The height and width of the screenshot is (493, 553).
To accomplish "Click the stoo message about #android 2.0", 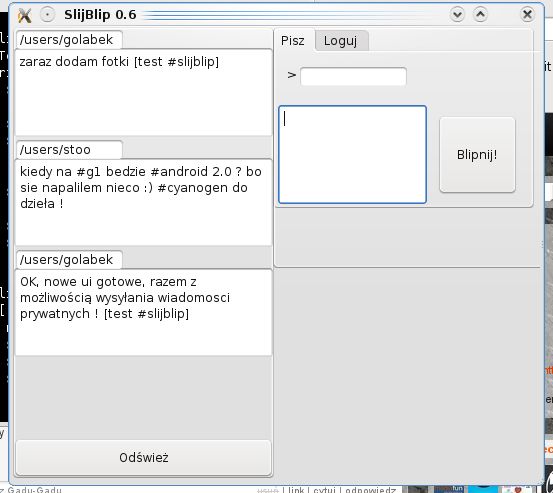I will click(144, 202).
